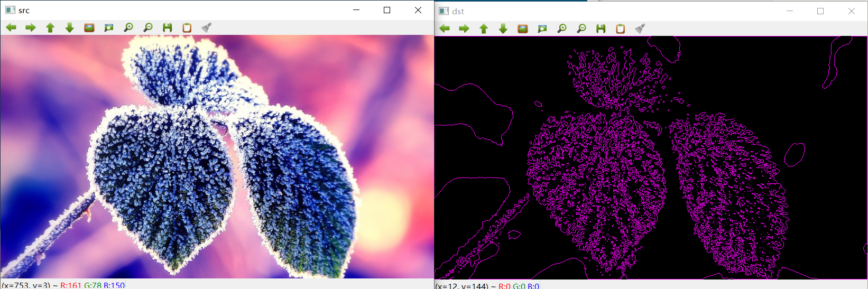Click the frosted leaf photo in src window
This screenshot has height=289, width=868.
coord(217,157)
